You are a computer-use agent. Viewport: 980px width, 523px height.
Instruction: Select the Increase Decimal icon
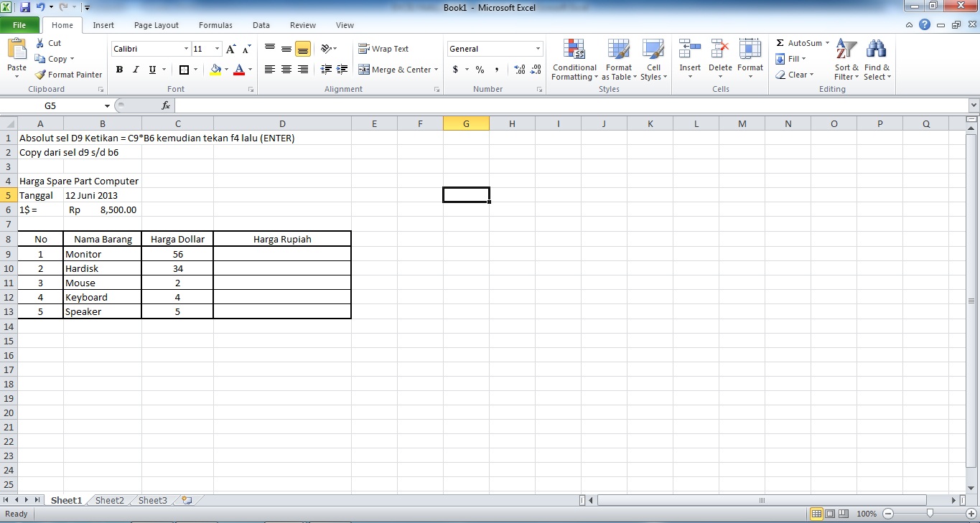tap(520, 70)
